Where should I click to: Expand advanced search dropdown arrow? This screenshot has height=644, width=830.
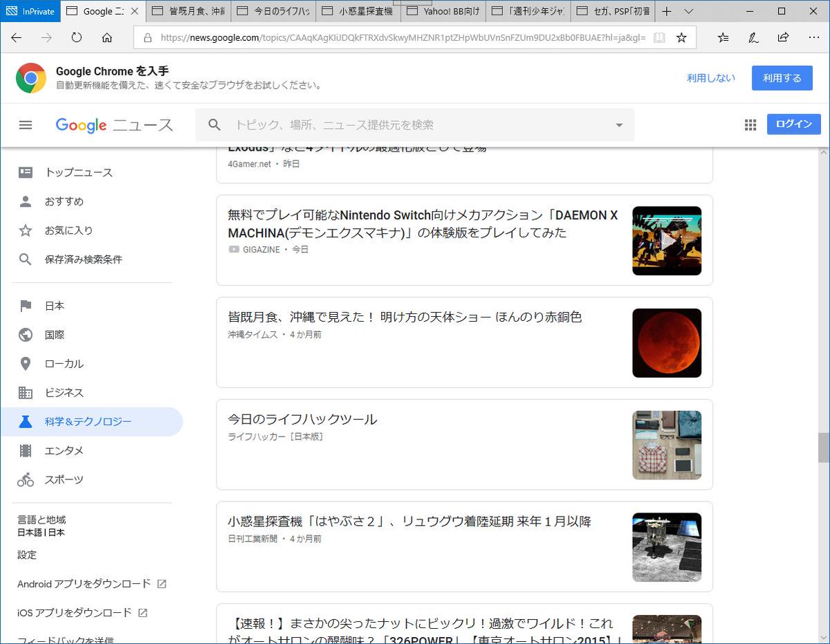619,125
